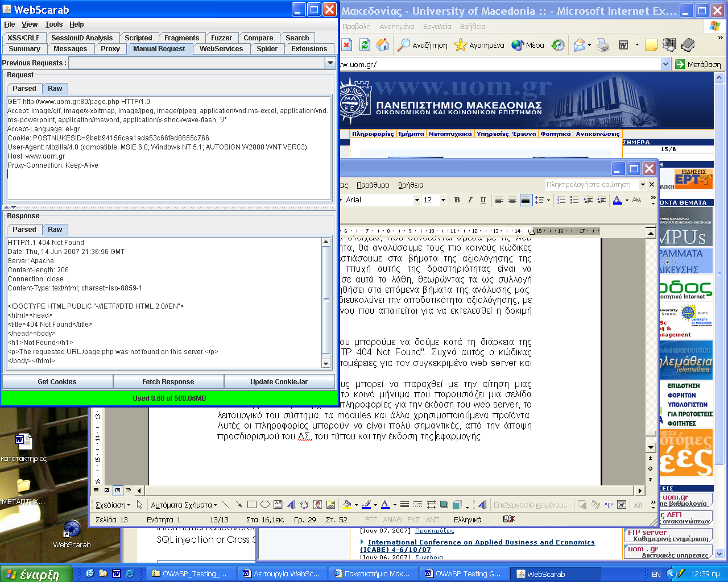Switch Request panel to Parsed view
The width and height of the screenshot is (728, 582).
click(24, 89)
